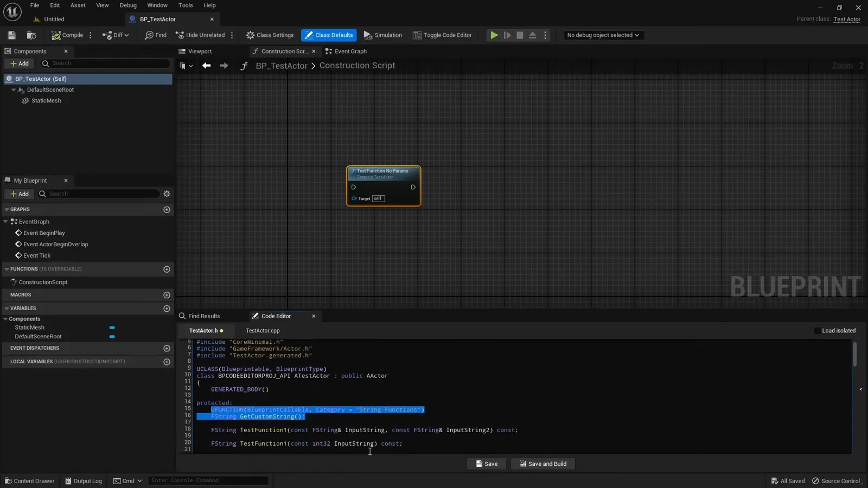Add a new graph with plus icon
868x488 pixels.
coord(167,210)
